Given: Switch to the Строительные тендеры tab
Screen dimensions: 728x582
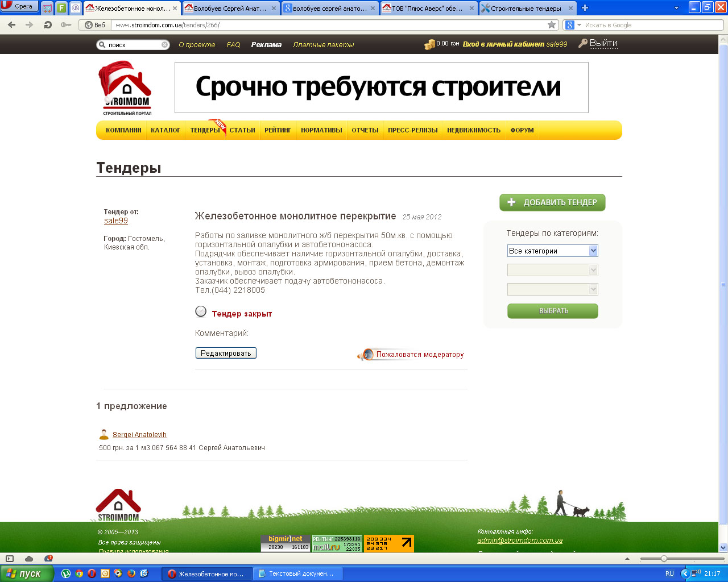Looking at the screenshot, I should 527,8.
